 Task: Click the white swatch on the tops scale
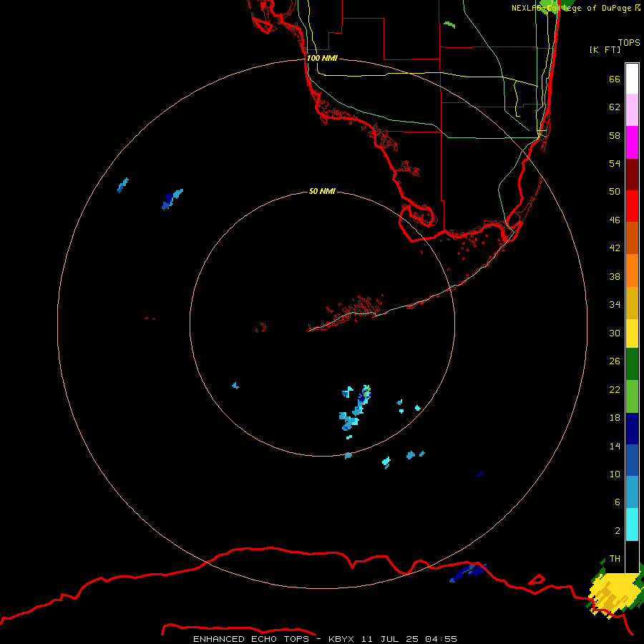632,79
